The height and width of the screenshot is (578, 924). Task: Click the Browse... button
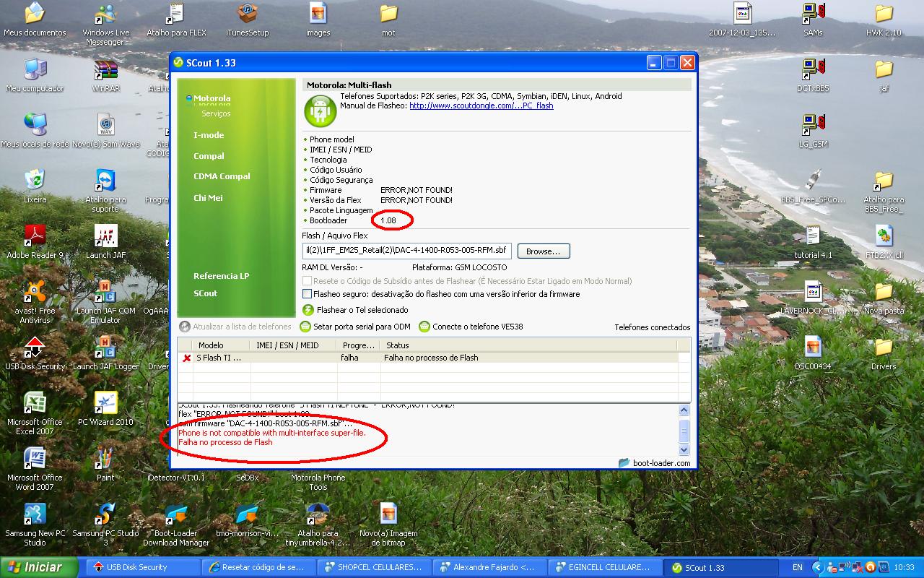544,251
